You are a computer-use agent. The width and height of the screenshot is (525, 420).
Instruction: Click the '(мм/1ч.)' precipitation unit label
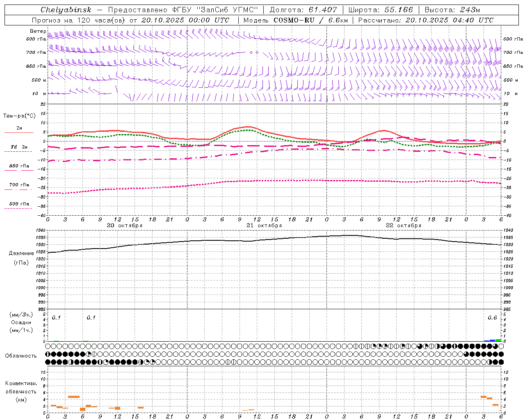point(21,330)
